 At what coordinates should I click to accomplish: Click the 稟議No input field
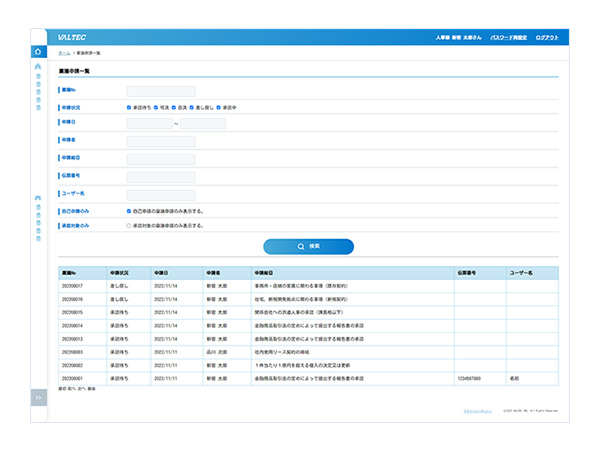click(160, 91)
